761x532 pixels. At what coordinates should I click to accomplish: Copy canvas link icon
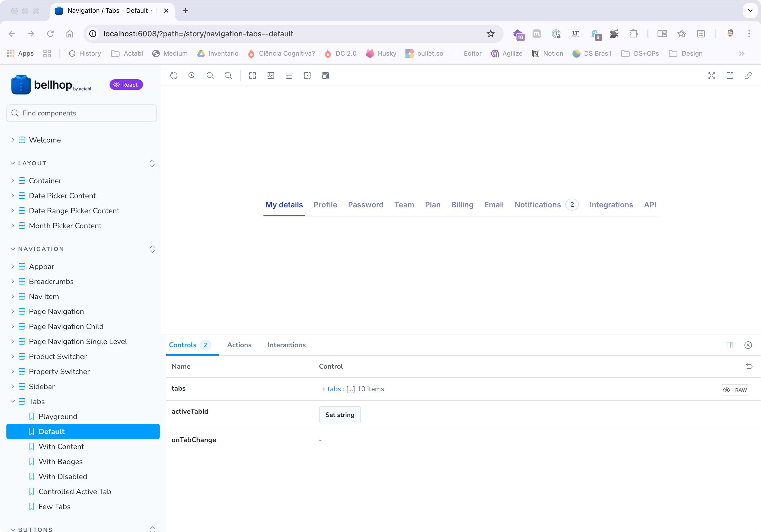click(x=748, y=75)
